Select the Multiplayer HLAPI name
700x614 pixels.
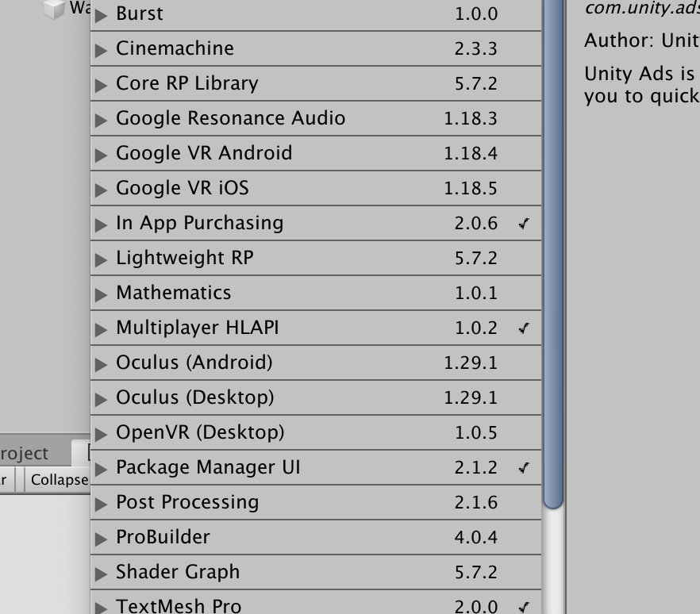[198, 328]
